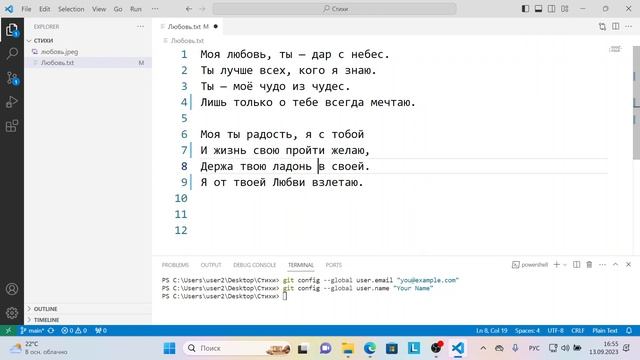The height and width of the screenshot is (360, 640).
Task: Select the powershell terminal label
Action: point(530,265)
